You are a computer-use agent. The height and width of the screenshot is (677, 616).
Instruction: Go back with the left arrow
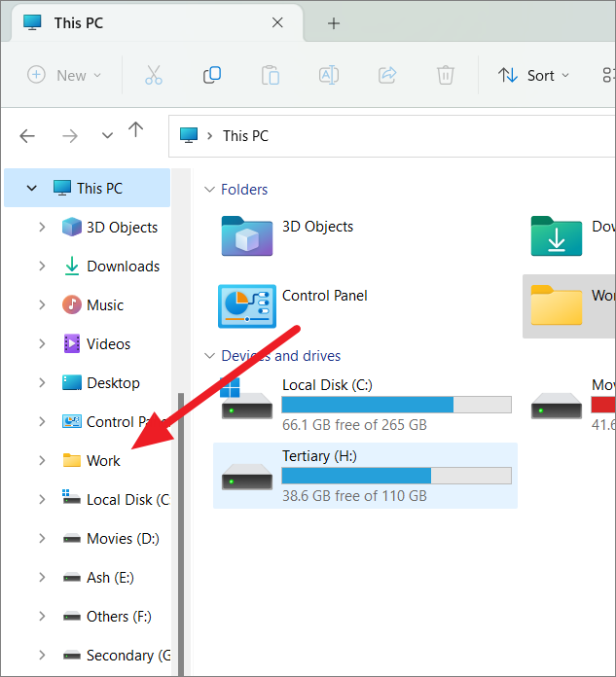pos(27,136)
